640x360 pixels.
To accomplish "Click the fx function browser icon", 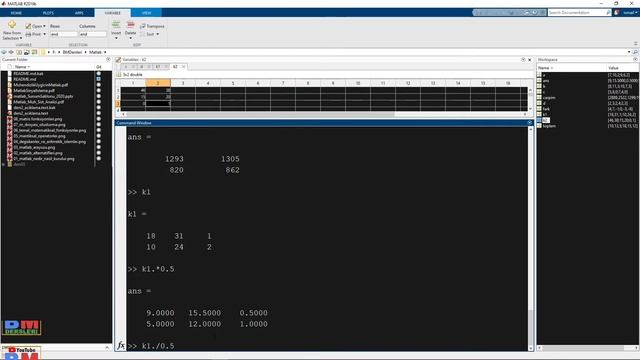I will 121,346.
